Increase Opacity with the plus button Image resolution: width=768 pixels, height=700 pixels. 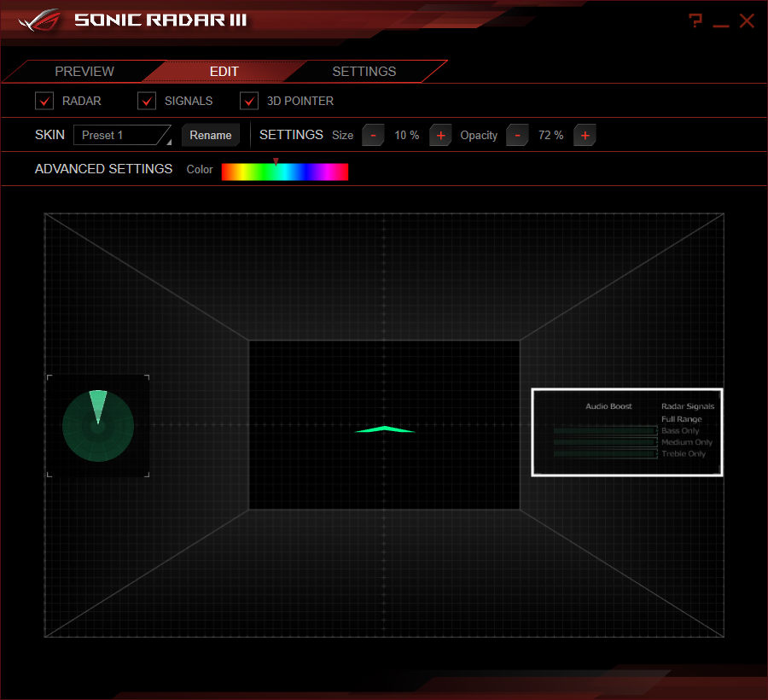click(585, 135)
